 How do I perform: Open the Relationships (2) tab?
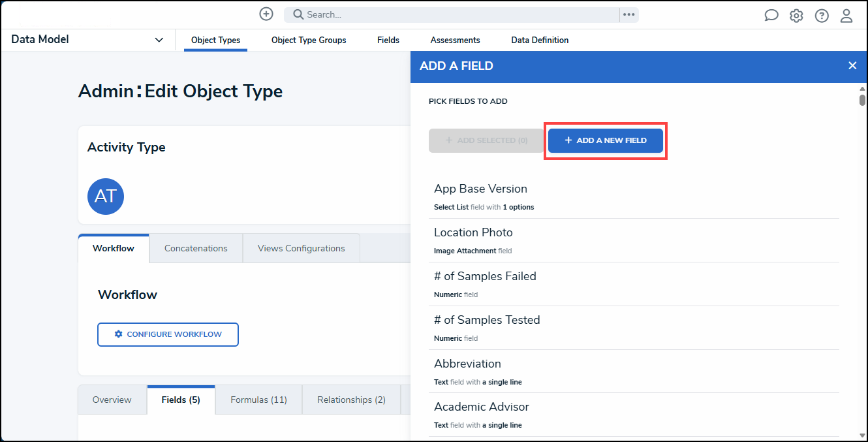pos(351,400)
